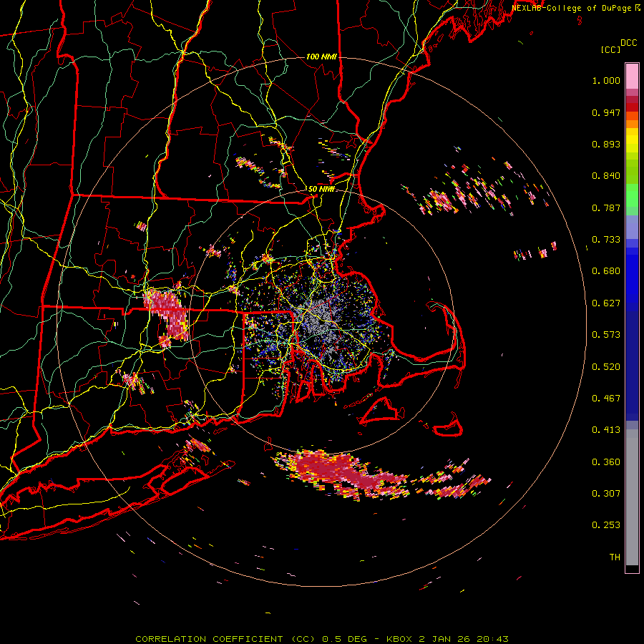The width and height of the screenshot is (644, 644).
Task: Click the Correlation Coefficient KBOX caption at bottom
Action: (x=322, y=639)
